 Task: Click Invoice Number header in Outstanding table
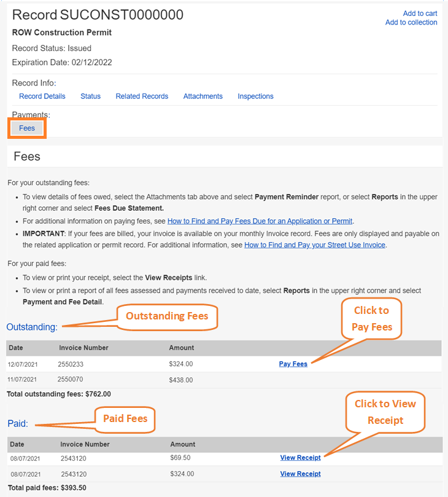[83, 348]
